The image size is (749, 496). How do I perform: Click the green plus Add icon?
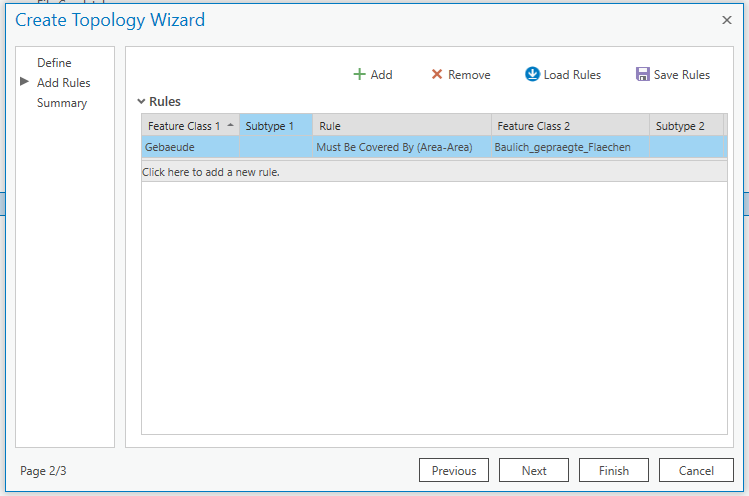(x=359, y=75)
